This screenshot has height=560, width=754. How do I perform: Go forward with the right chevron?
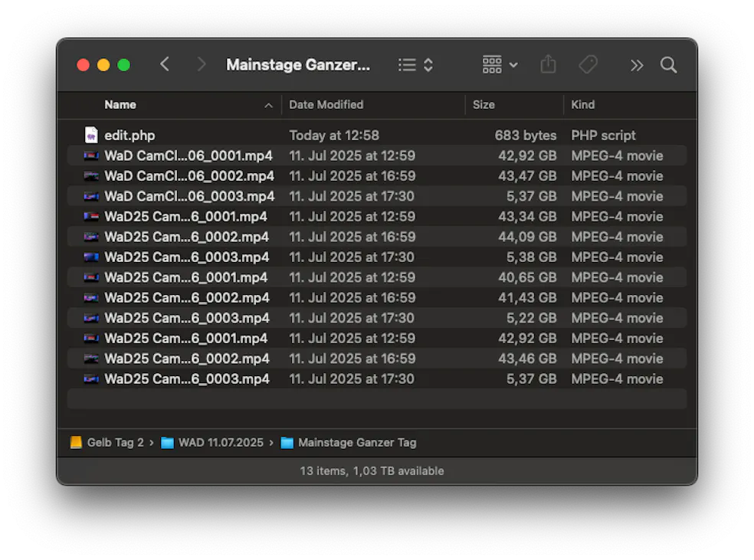(x=201, y=64)
